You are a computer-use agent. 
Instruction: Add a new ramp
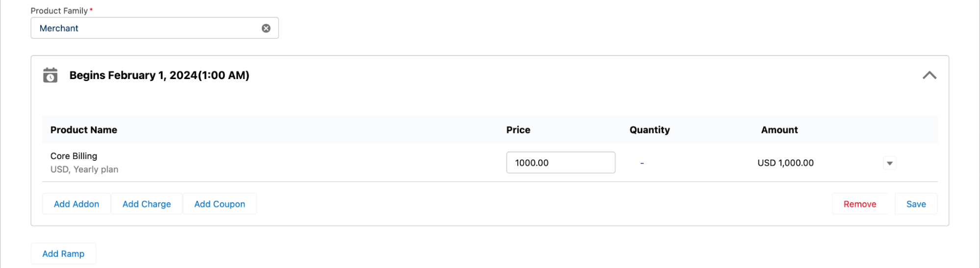pyautogui.click(x=63, y=254)
